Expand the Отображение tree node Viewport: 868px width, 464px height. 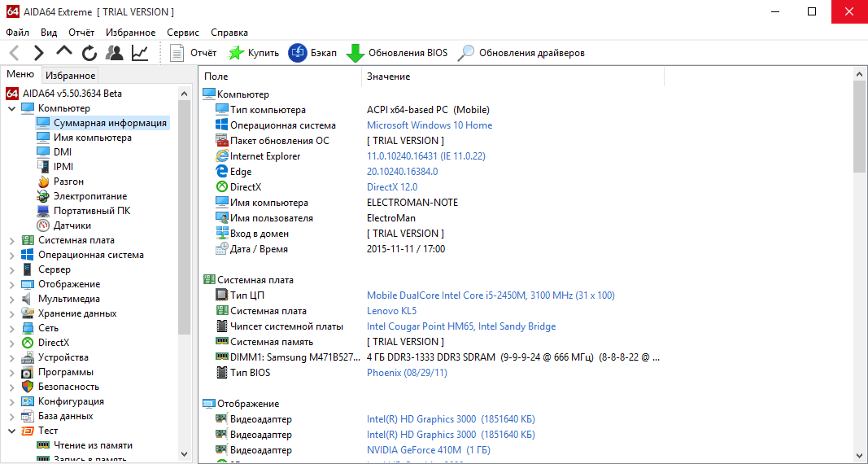[11, 285]
